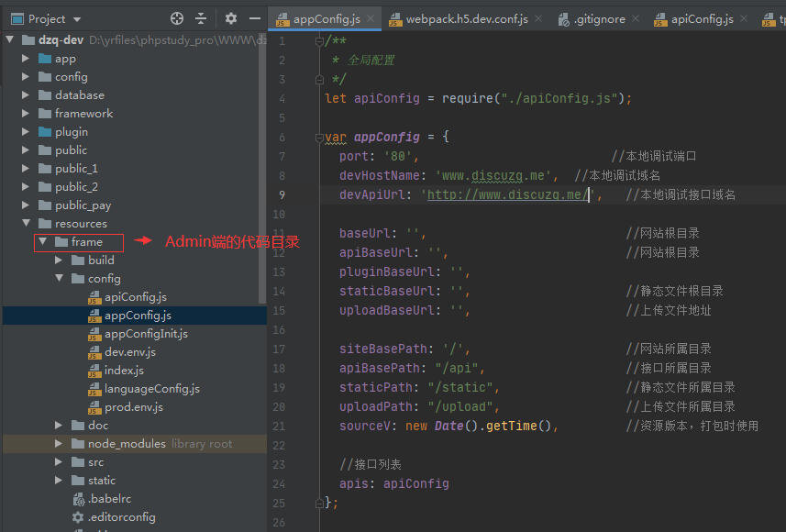Image resolution: width=786 pixels, height=532 pixels.
Task: Open index.js in the config folder
Action: pos(124,371)
